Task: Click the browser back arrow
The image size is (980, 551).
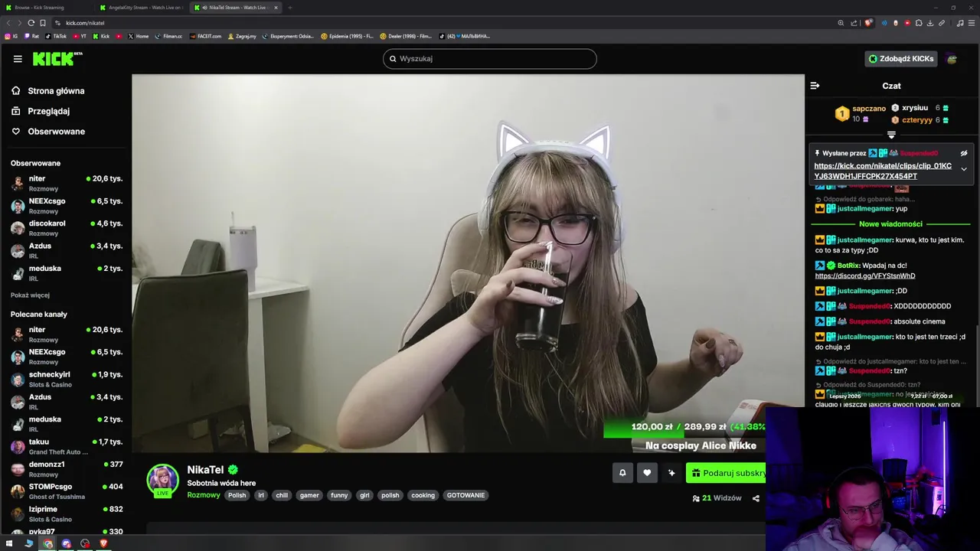Action: (x=8, y=23)
